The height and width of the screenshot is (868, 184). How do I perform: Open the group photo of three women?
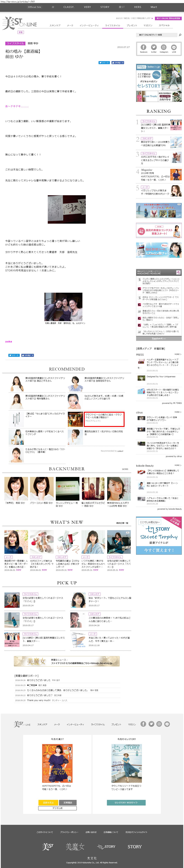[x=63, y=307]
